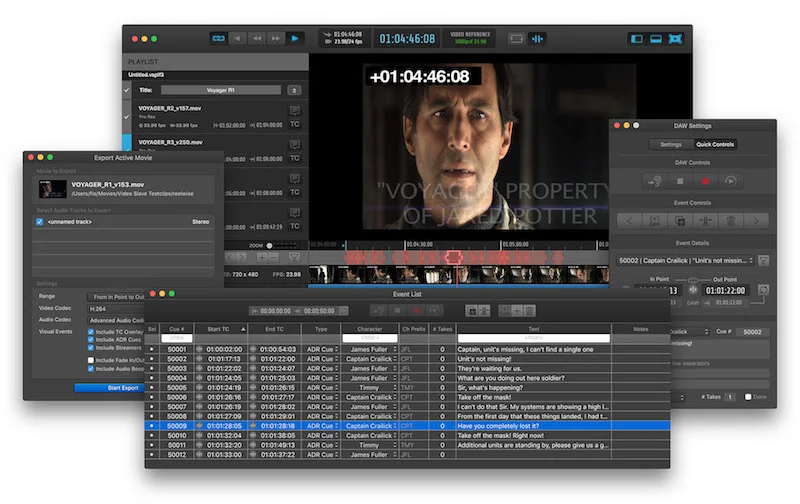Click the Text column header
Viewport: 800px width, 504px height.
click(534, 329)
